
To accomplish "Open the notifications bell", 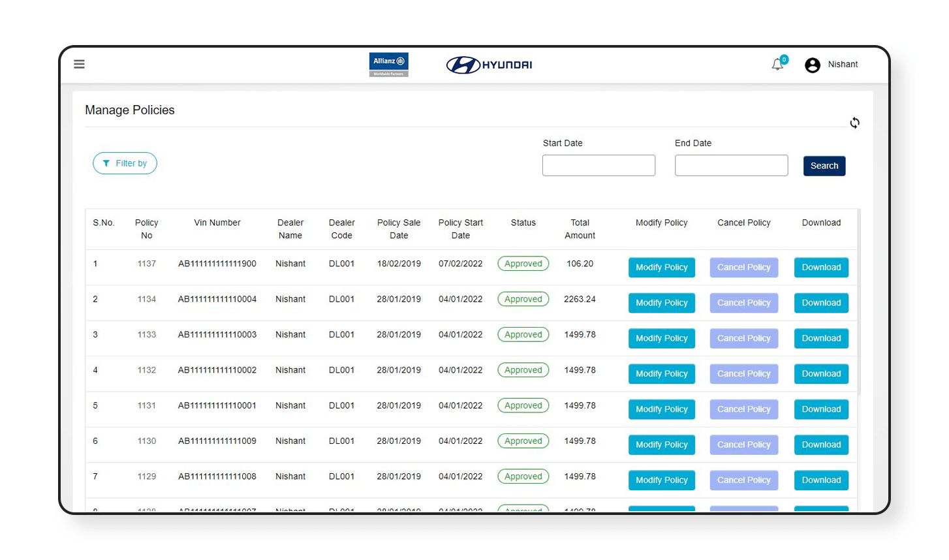I will tap(778, 64).
